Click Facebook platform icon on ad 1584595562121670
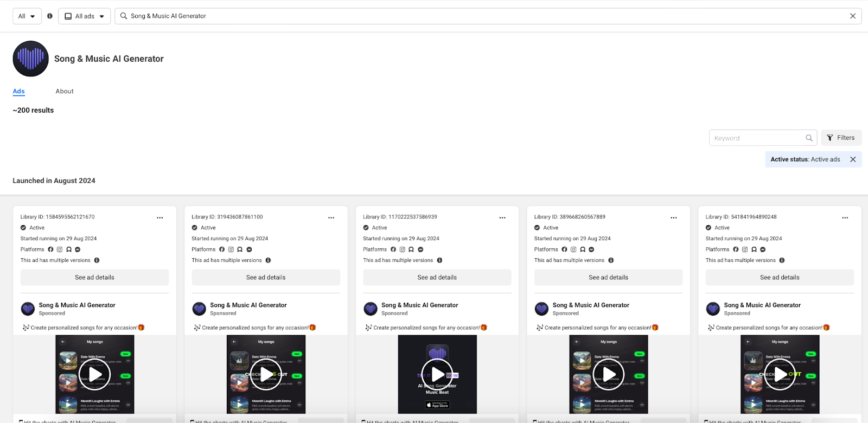 pos(50,249)
